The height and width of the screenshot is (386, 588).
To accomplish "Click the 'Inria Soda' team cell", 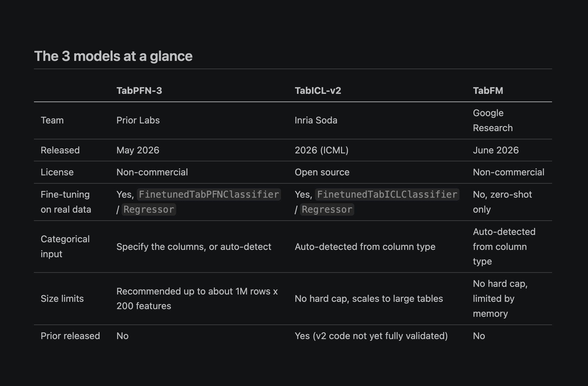I will coord(316,120).
